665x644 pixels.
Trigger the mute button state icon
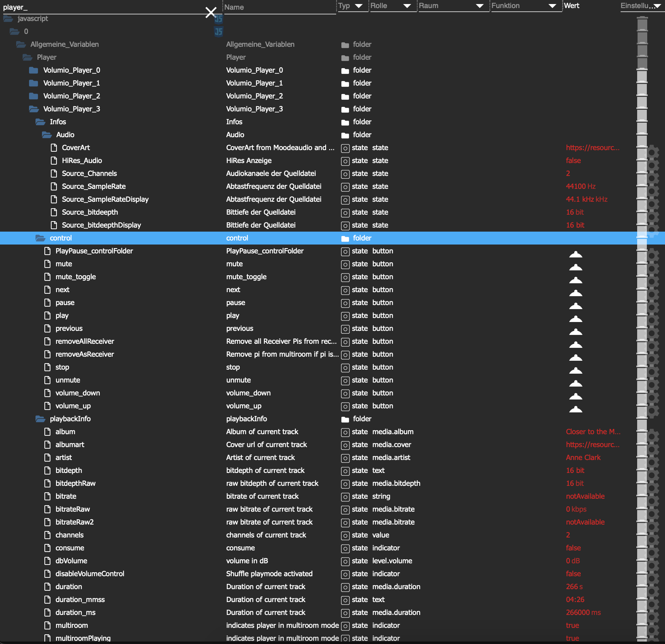pyautogui.click(x=575, y=267)
